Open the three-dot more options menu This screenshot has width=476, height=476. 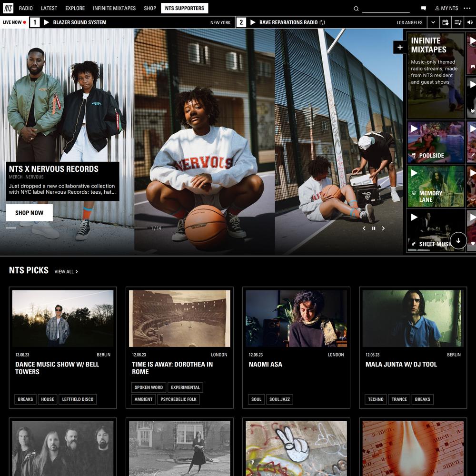click(467, 8)
